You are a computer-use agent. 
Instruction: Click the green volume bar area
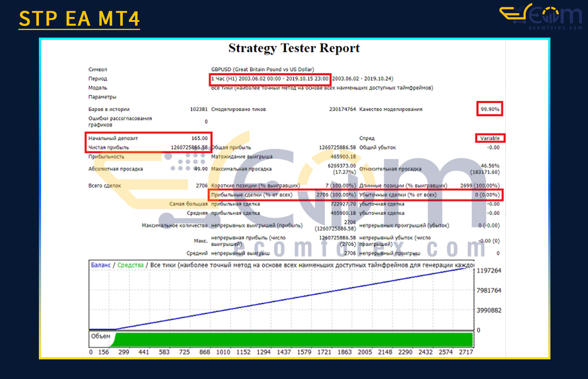(x=293, y=340)
